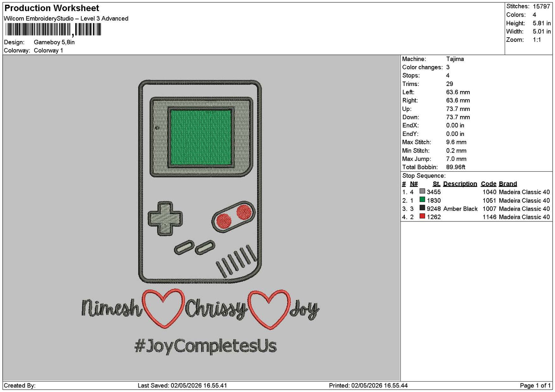The height and width of the screenshot is (392, 555).
Task: Click the Stitches value 15797
Action: 541,7
